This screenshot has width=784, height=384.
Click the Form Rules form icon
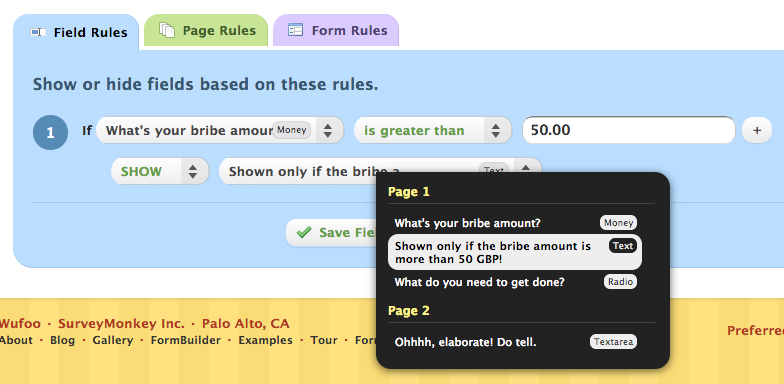point(296,30)
